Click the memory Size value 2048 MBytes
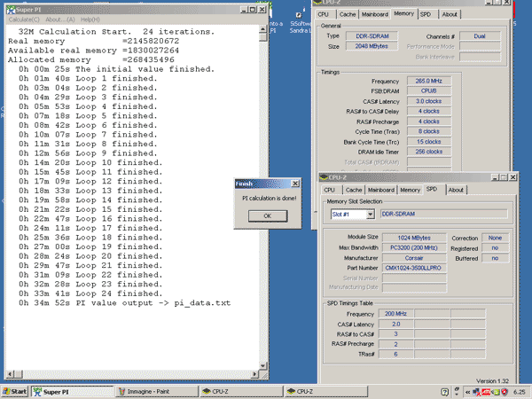532x399 pixels. pos(372,46)
